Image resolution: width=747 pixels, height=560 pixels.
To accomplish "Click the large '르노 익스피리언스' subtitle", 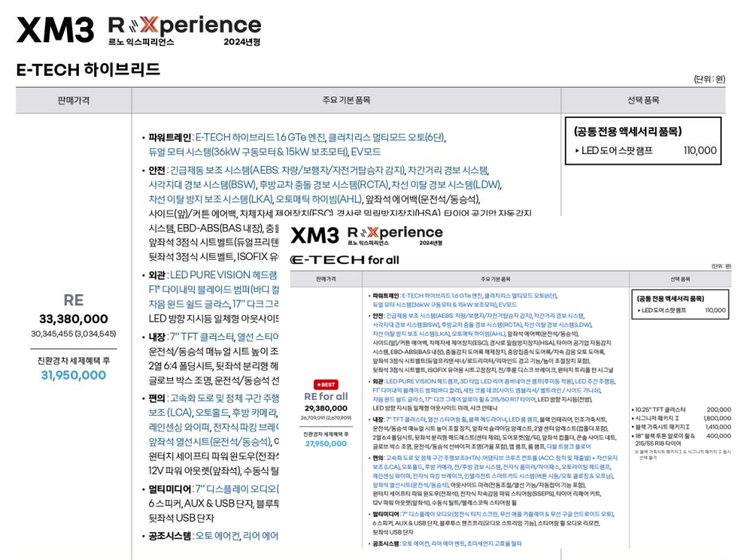I will [x=141, y=42].
